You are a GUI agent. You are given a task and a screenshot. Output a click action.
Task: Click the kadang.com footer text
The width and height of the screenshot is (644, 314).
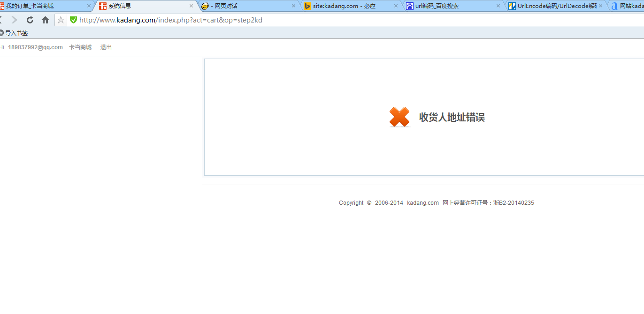423,203
